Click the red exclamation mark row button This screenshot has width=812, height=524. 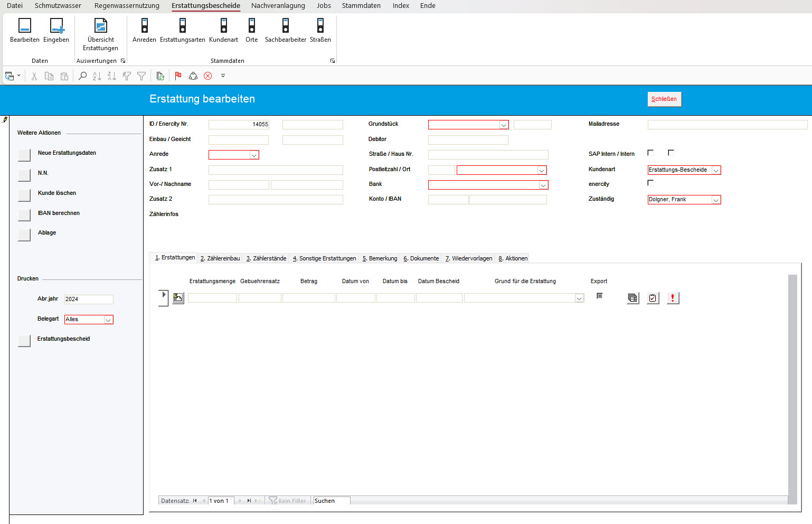coord(673,298)
